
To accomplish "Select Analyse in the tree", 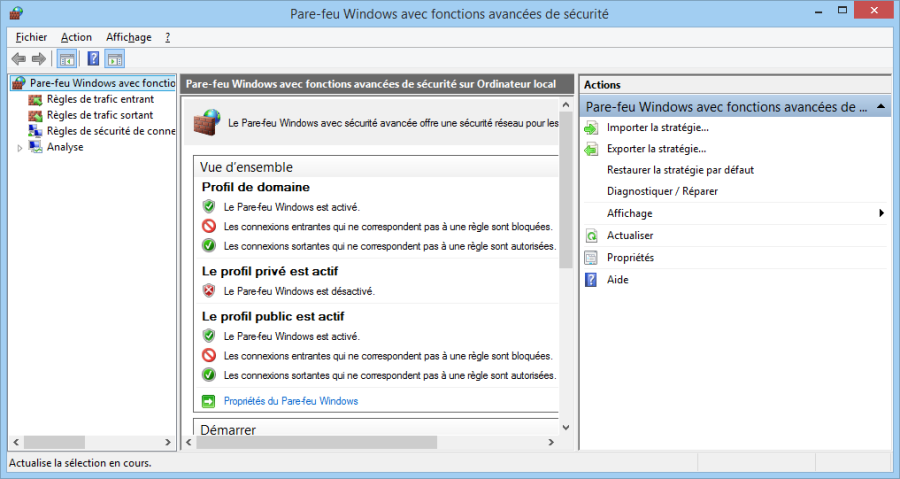I will 65,147.
